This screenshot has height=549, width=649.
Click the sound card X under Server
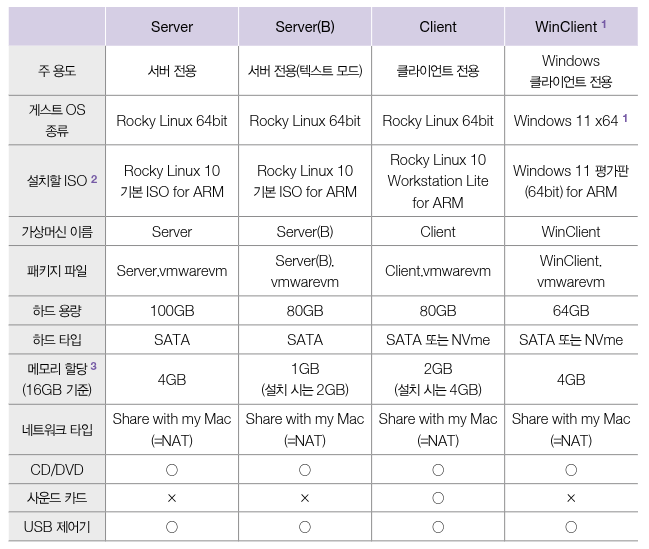(172, 498)
